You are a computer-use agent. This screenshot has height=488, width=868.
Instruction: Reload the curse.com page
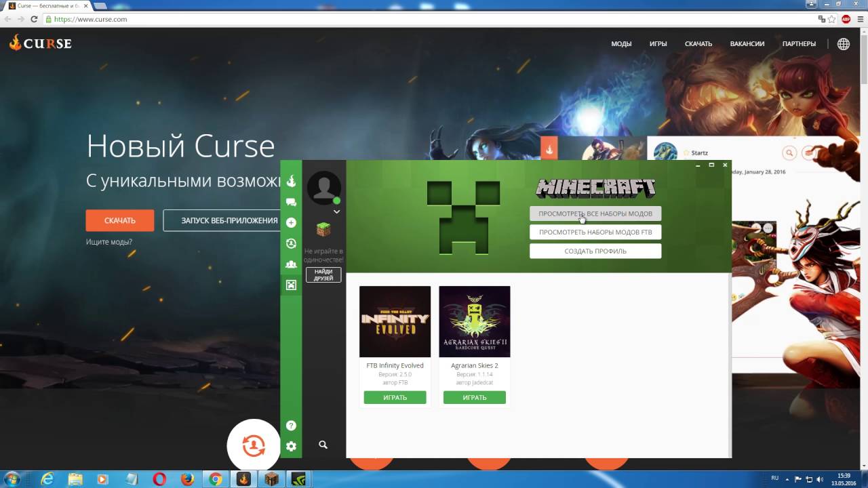point(34,19)
